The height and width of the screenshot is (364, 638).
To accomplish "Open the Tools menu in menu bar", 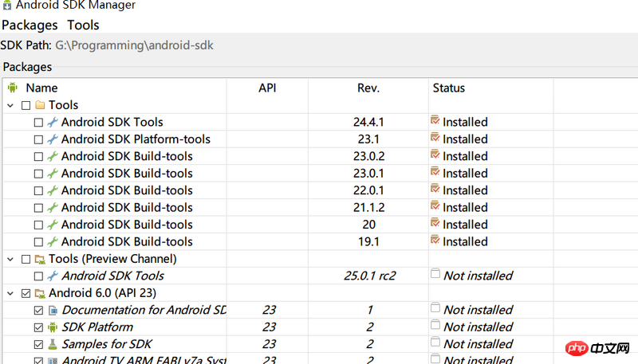I will (x=83, y=25).
